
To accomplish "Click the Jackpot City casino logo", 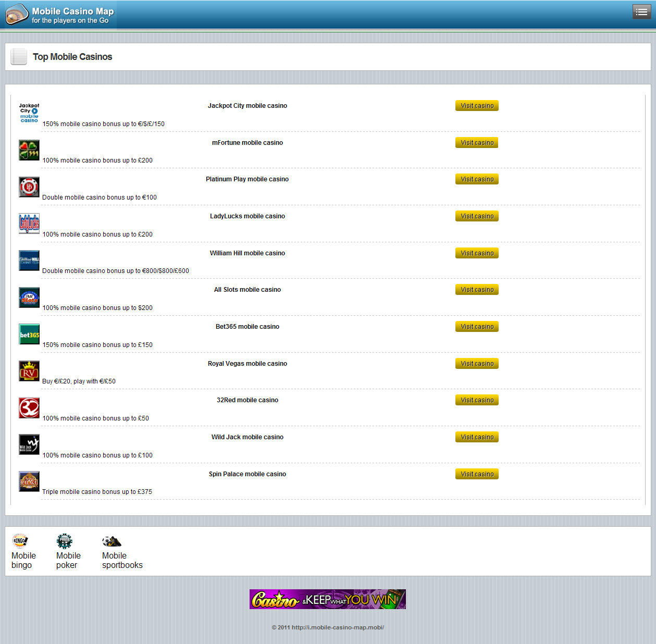I will [x=29, y=113].
